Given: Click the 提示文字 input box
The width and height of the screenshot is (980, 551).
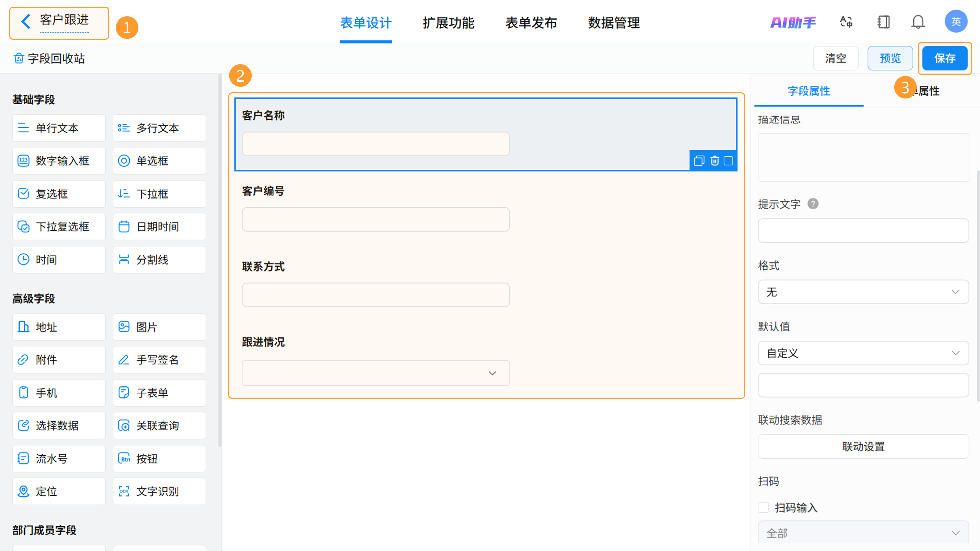Looking at the screenshot, I should [x=863, y=230].
